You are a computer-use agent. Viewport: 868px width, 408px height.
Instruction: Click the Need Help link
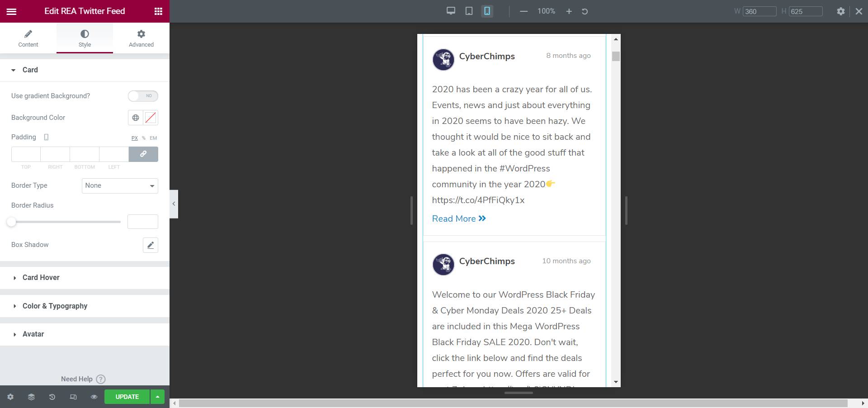(x=83, y=379)
